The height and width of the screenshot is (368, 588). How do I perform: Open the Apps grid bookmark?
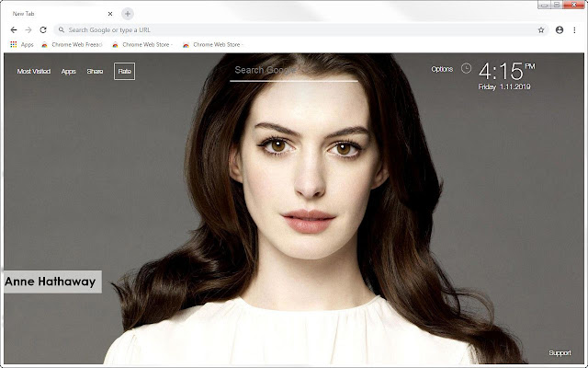coord(22,45)
